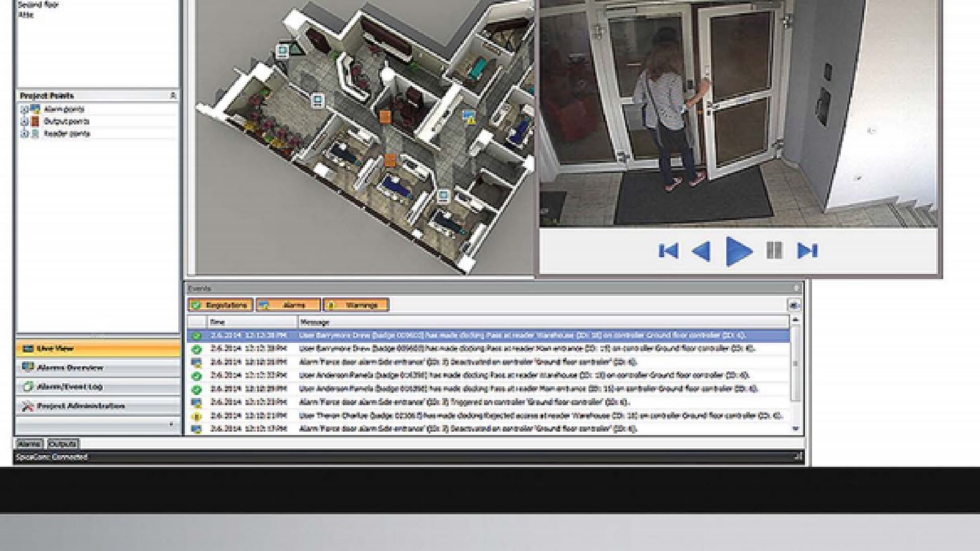
Task: Sort events by the Time column
Action: pos(252,322)
